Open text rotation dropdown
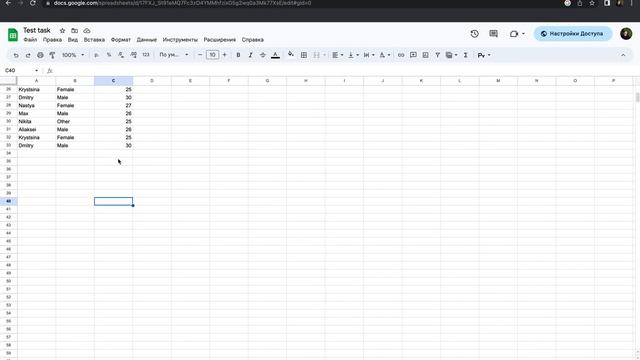This screenshot has height=360, width=640. pos(384,55)
